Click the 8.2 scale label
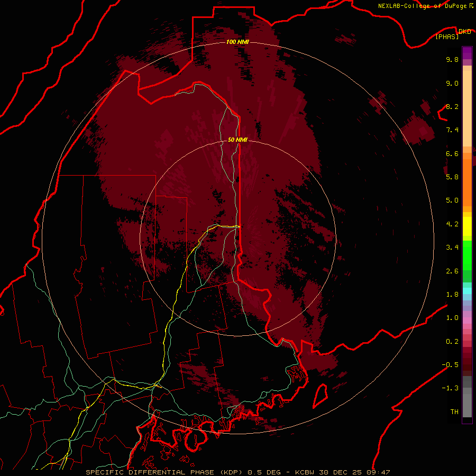The height and width of the screenshot is (476, 476). click(452, 106)
